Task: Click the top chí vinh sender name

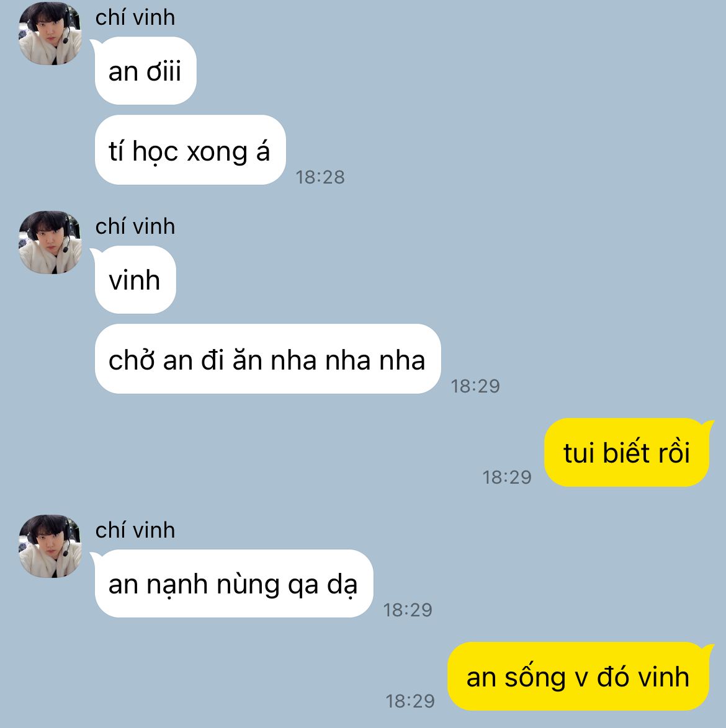Action: (135, 17)
